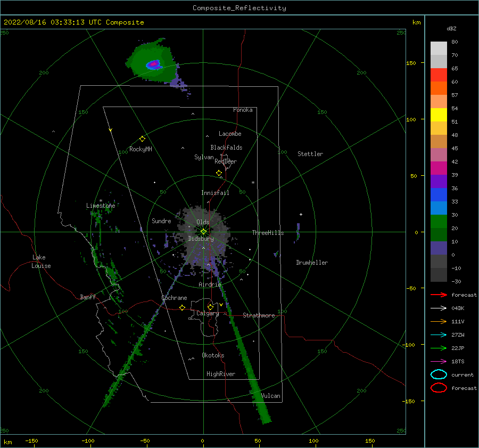Click the Innisfail label
479x448 pixels.
click(215, 193)
